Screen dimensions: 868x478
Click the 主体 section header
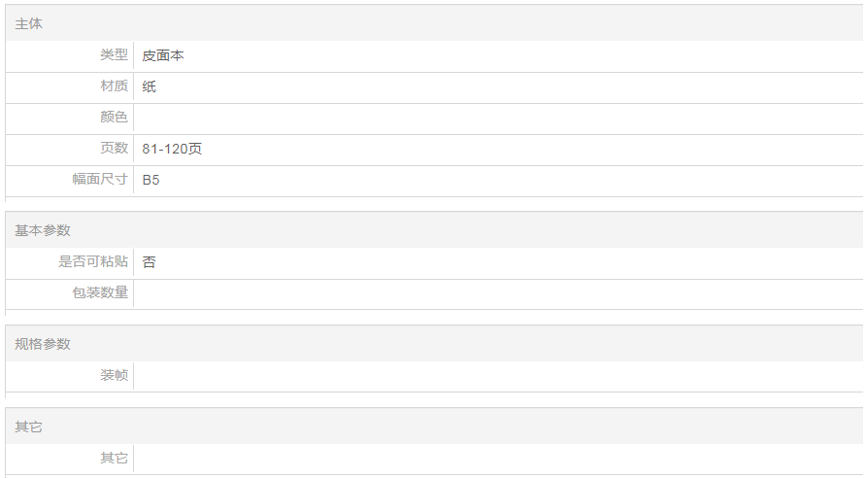click(x=29, y=23)
